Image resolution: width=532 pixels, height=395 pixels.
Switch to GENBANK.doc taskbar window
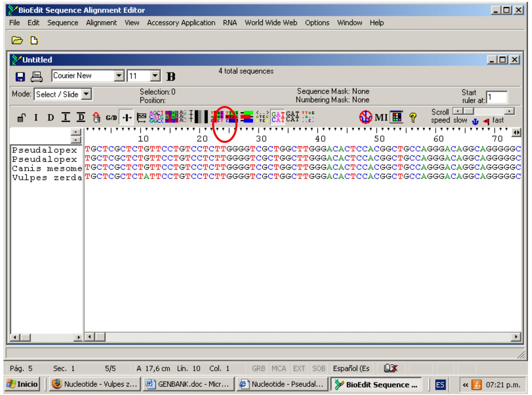click(x=189, y=384)
